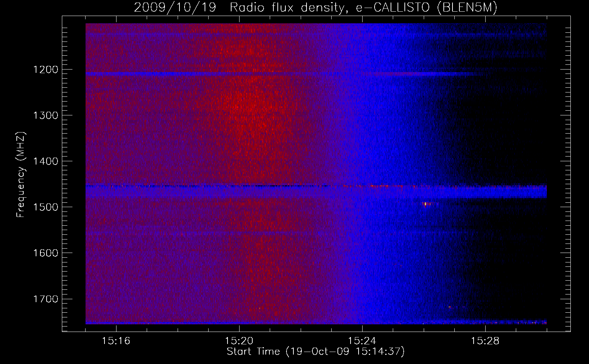This screenshot has width=589, height=364.
Task: Click the 15:16 time tick label
Action: 116,341
